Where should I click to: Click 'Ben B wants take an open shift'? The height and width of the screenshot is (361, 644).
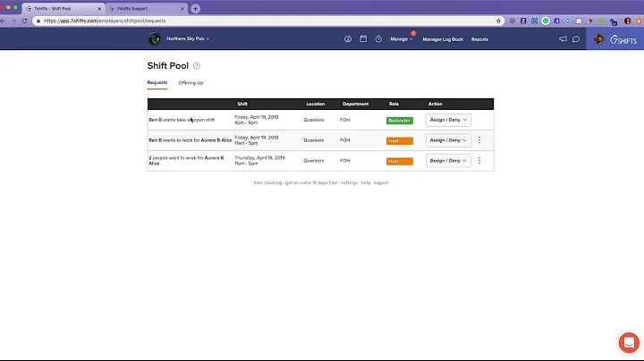tap(182, 120)
